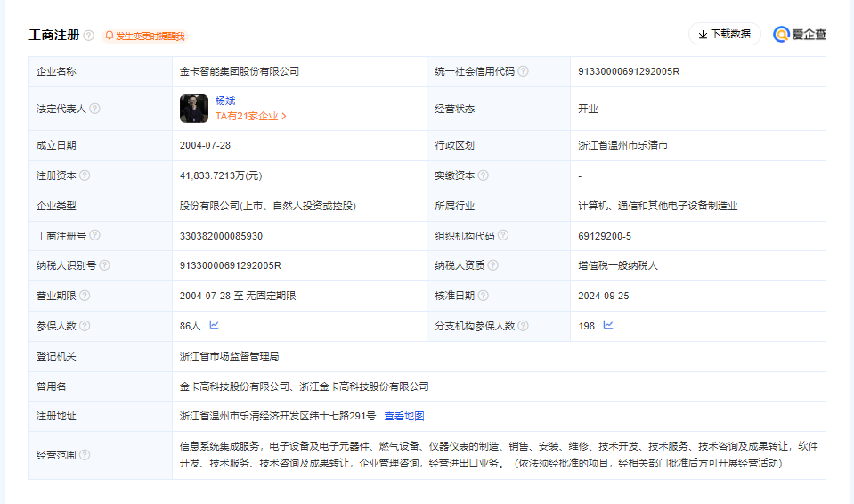Select 增值税一般纳税人 value
Viewport: 854px width, 504px height.
click(618, 265)
